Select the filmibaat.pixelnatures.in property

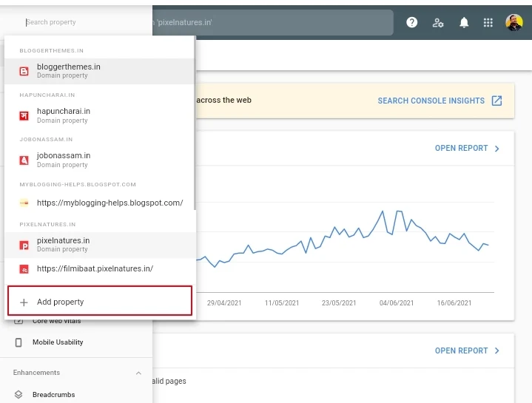(100, 268)
